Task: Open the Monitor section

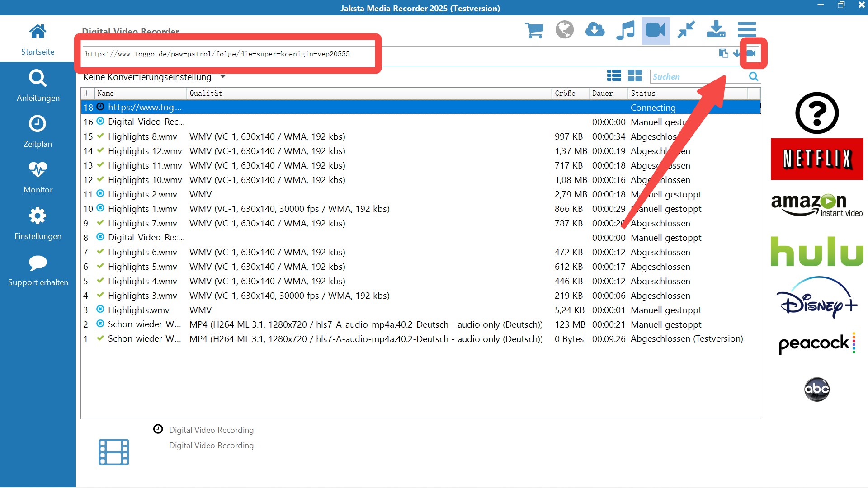Action: coord(38,178)
